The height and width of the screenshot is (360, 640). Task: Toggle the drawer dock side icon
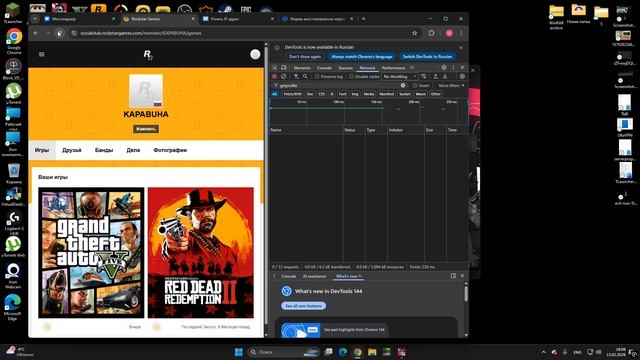[x=453, y=276]
